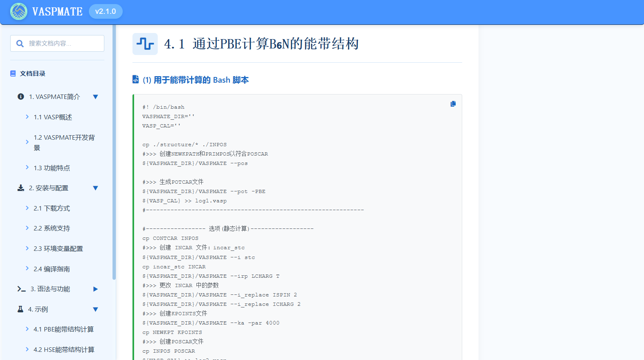Collapse the 4. 示例 section arrow
The width and height of the screenshot is (644, 360).
click(95, 310)
